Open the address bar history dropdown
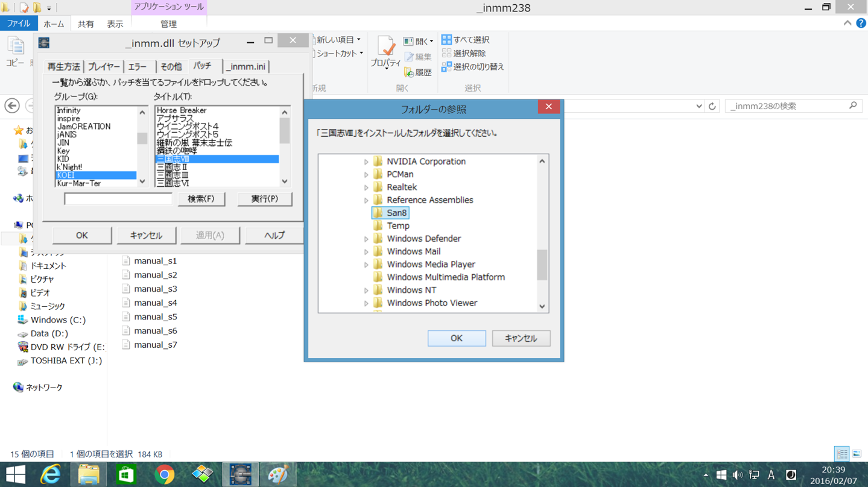This screenshot has height=487, width=868. [x=699, y=106]
